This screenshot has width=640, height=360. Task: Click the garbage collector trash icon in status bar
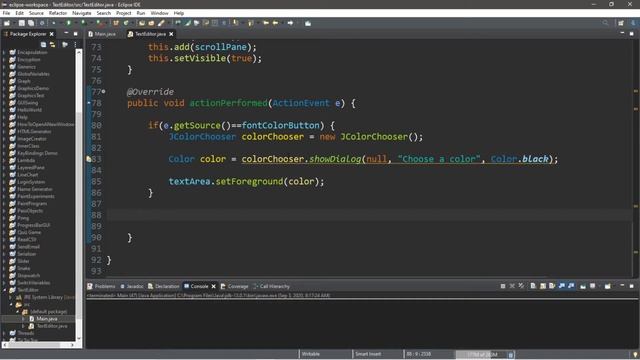pos(510,355)
